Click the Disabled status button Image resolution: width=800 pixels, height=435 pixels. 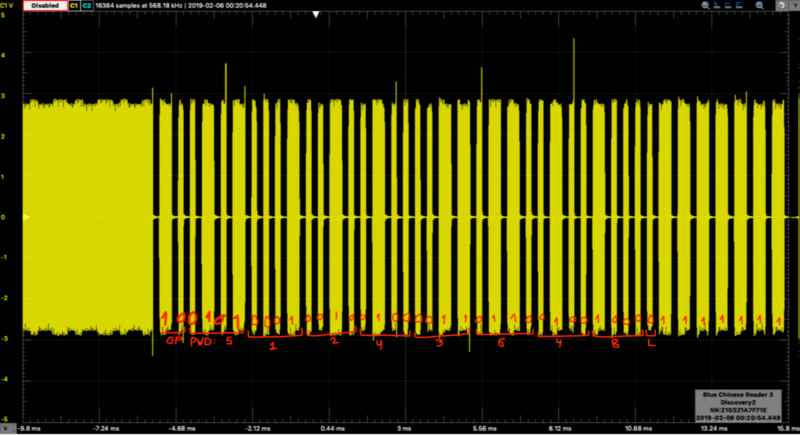coord(45,6)
